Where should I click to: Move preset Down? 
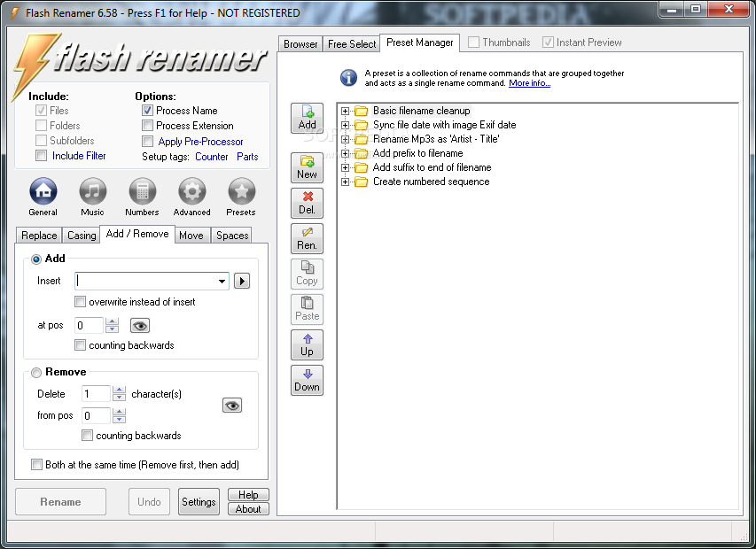coord(308,380)
